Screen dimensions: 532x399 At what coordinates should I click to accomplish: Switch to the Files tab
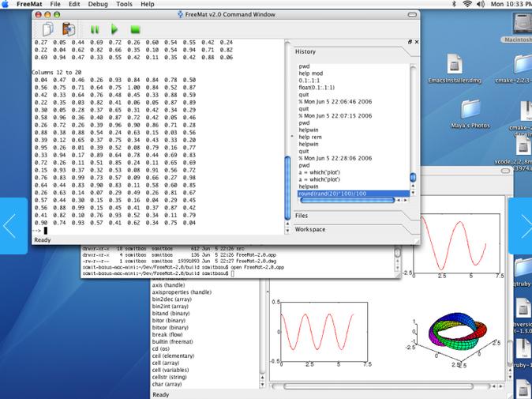coord(302,216)
